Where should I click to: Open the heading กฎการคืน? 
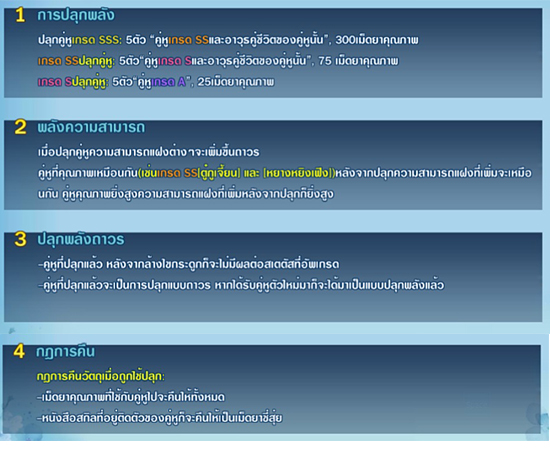pos(65,351)
